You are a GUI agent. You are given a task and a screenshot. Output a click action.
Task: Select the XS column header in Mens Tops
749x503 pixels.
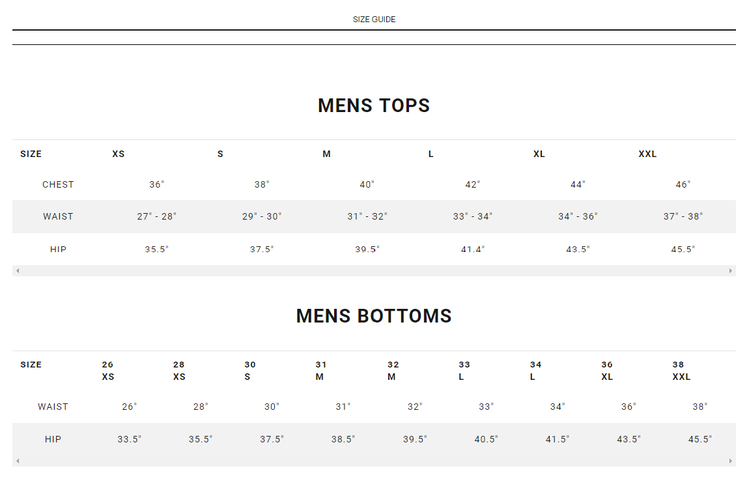point(118,154)
